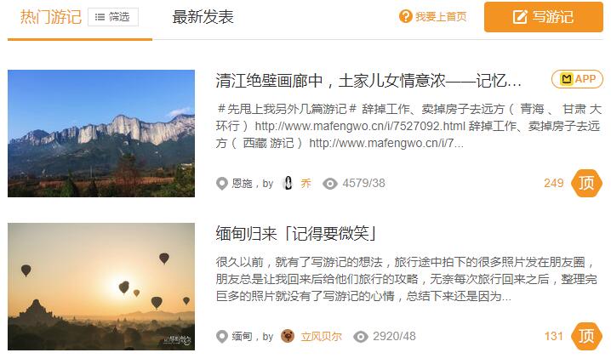Click the 顶 upvote hexagon for 缅甸 article
The width and height of the screenshot is (611, 364).
coord(586,336)
